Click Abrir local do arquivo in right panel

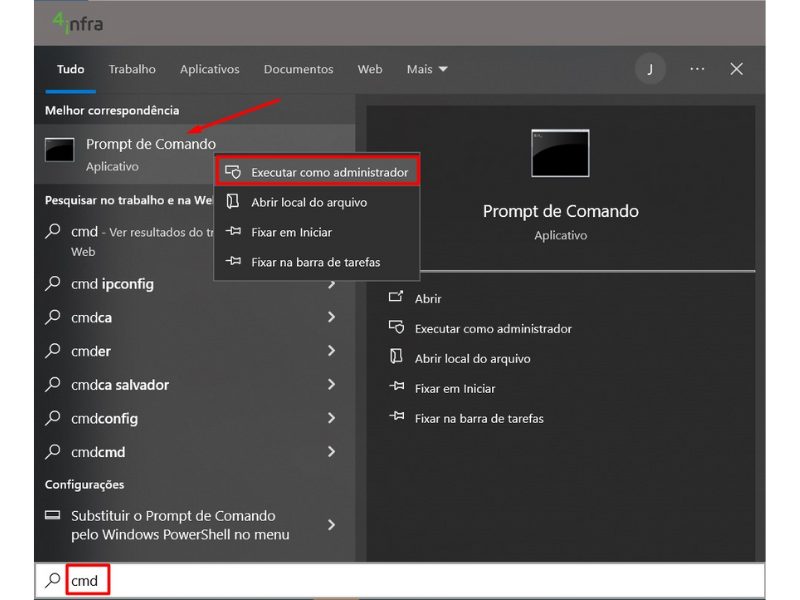pos(472,358)
